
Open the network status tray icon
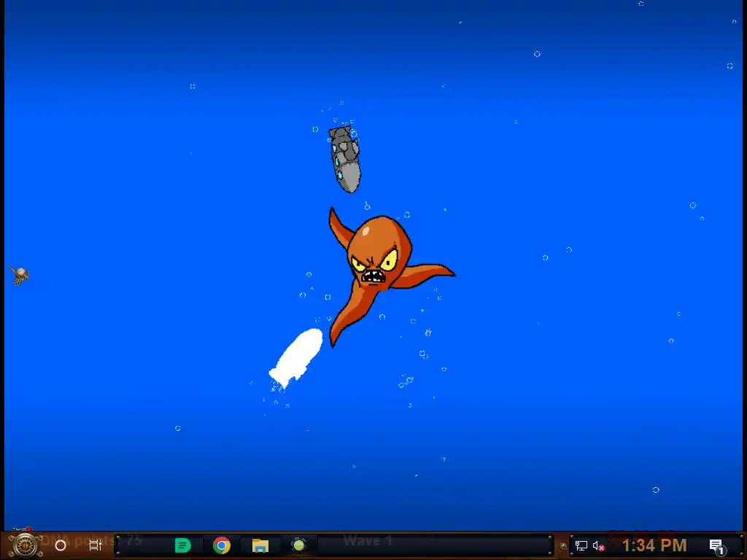click(581, 545)
